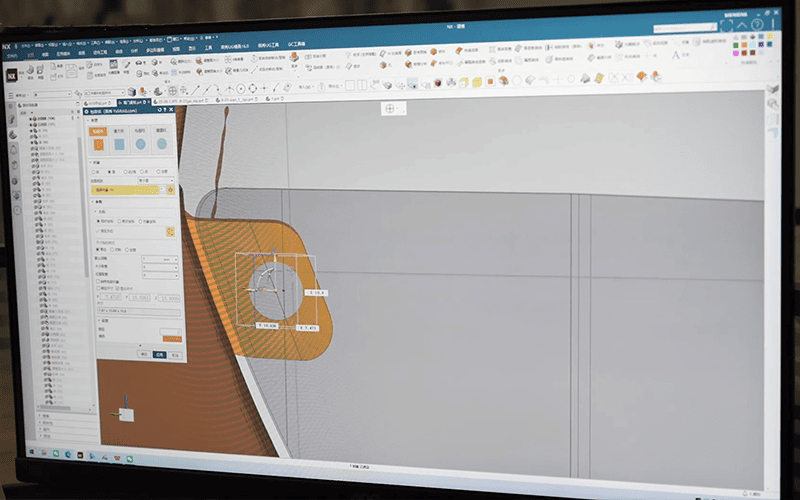The image size is (800, 500).
Task: Click the X dimension value field
Action: 111,297
